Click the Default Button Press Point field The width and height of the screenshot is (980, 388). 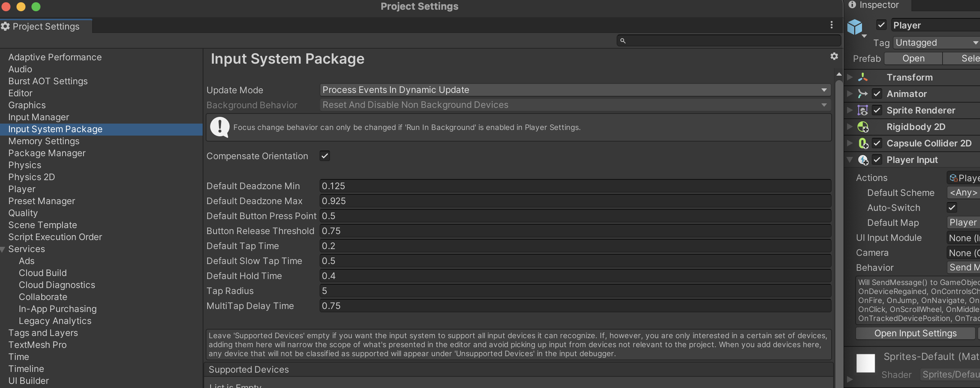[x=575, y=216]
